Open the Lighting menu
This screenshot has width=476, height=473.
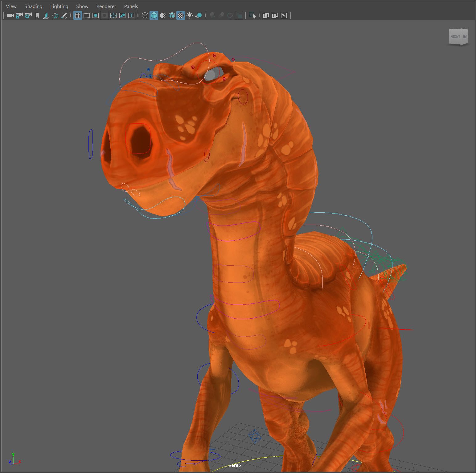coord(59,6)
